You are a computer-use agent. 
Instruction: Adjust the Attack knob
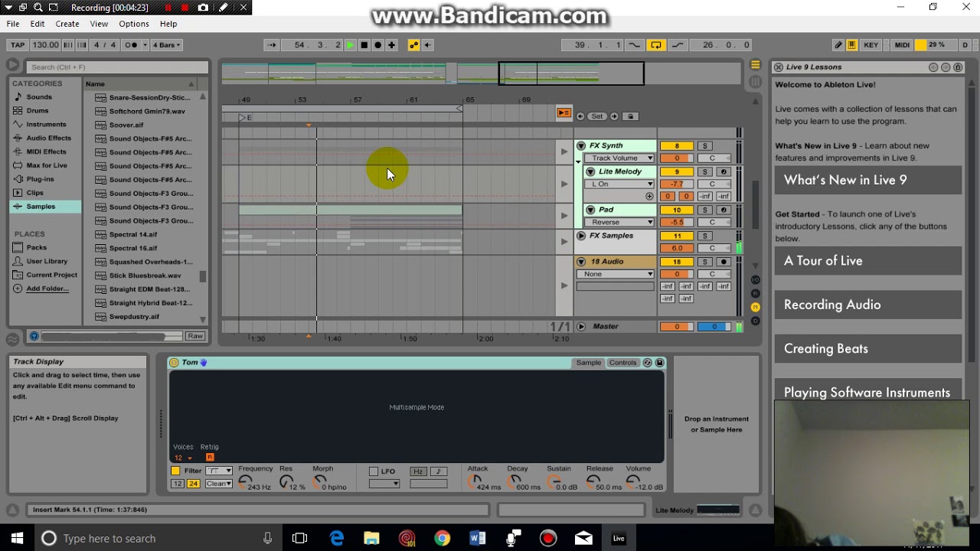[x=475, y=482]
